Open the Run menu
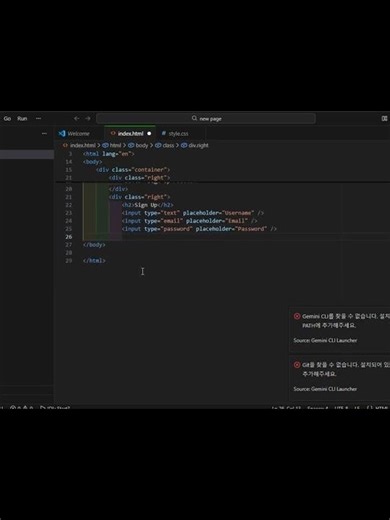Screen dimensions: 390x520 (x=22, y=119)
